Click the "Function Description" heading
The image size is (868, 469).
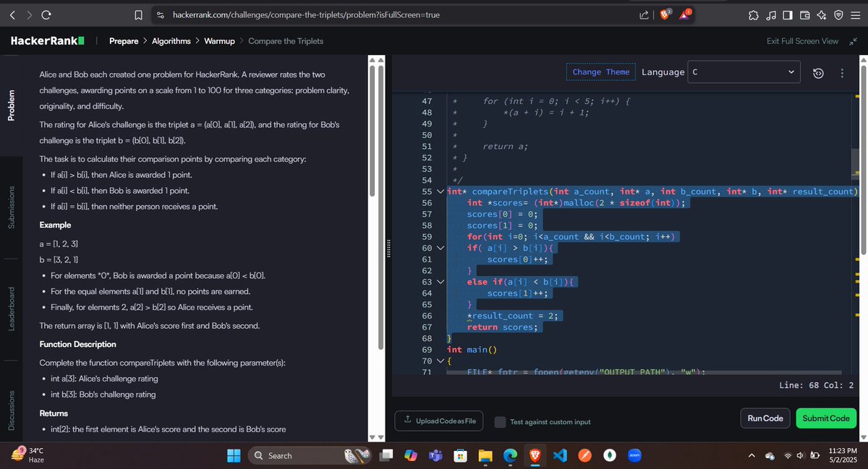(x=77, y=344)
